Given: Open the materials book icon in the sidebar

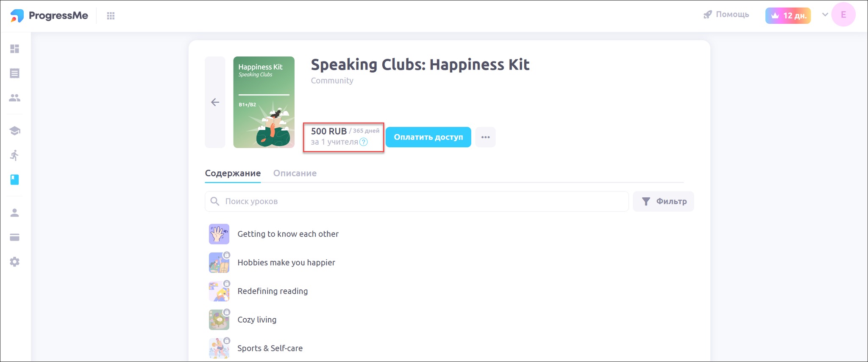Looking at the screenshot, I should 15,180.
